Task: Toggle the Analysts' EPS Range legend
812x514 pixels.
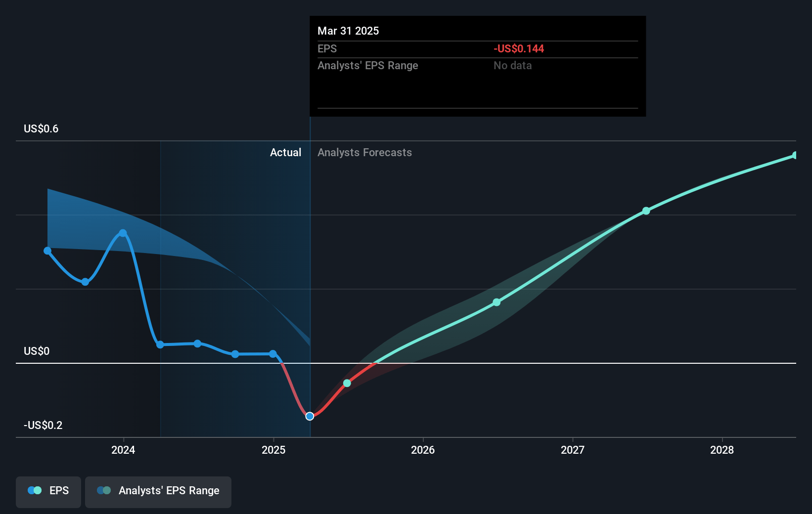Action: pos(158,492)
